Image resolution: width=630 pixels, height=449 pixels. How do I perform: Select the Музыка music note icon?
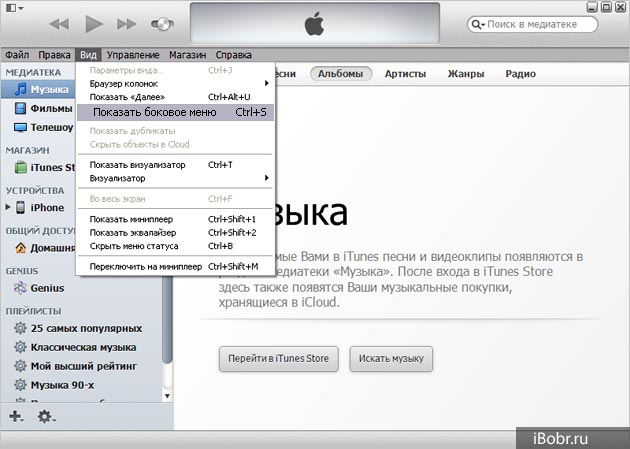[x=20, y=89]
